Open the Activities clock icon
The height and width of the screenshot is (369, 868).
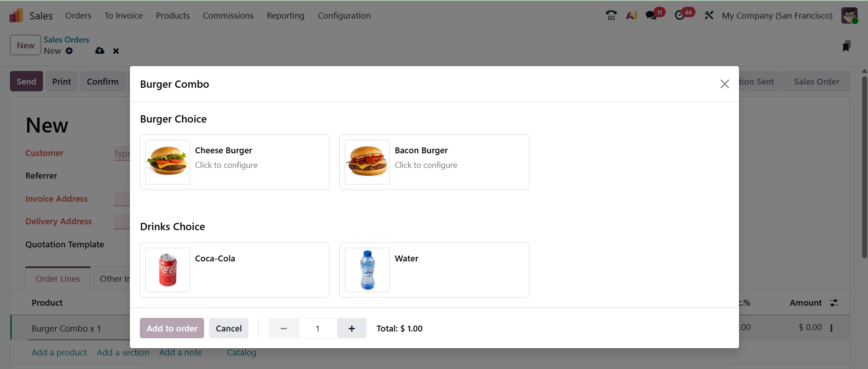(680, 15)
